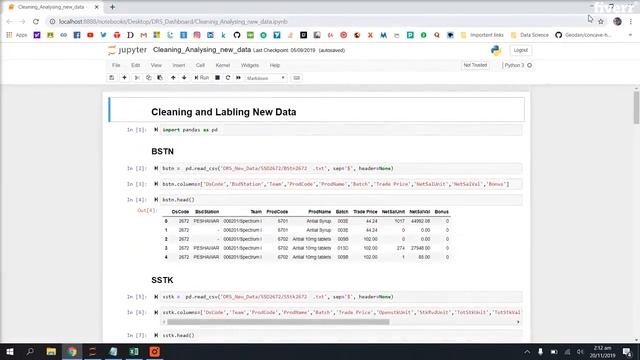Restart the kernel
The height and width of the screenshot is (360, 640).
228,78
